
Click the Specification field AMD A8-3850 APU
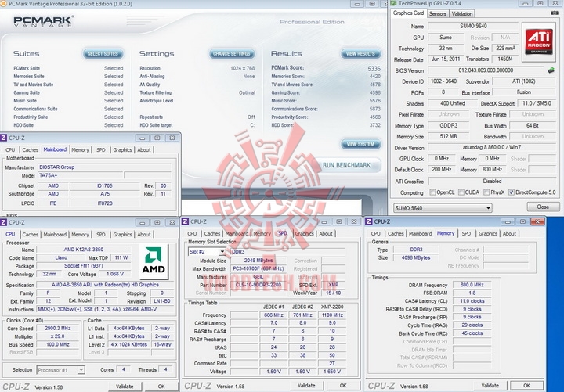point(105,285)
